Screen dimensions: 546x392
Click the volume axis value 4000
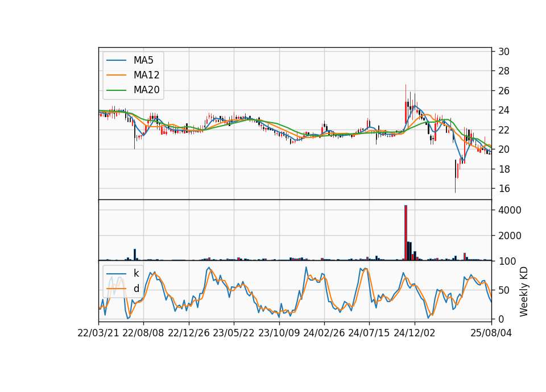click(510, 210)
